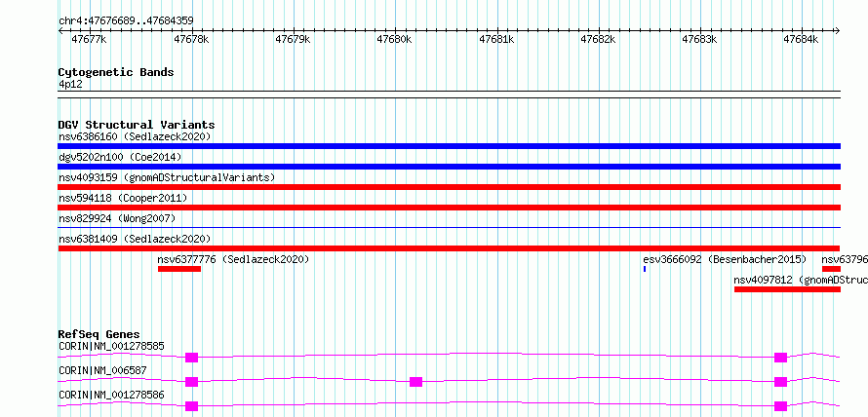Click NM_006587 middle exon near 47680k

(415, 382)
